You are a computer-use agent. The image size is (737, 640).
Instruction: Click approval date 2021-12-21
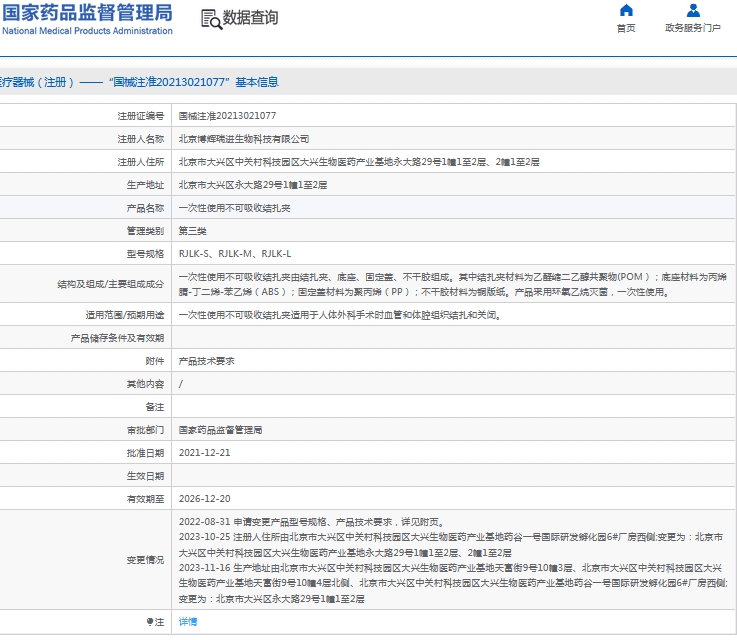pos(204,453)
